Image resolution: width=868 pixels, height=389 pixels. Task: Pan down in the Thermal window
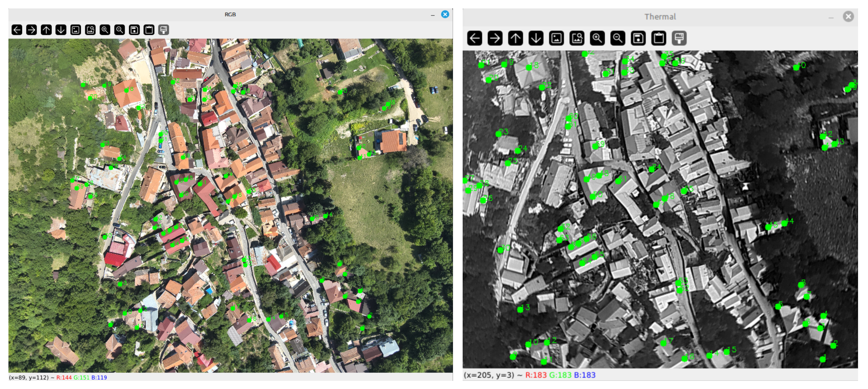[x=536, y=38]
